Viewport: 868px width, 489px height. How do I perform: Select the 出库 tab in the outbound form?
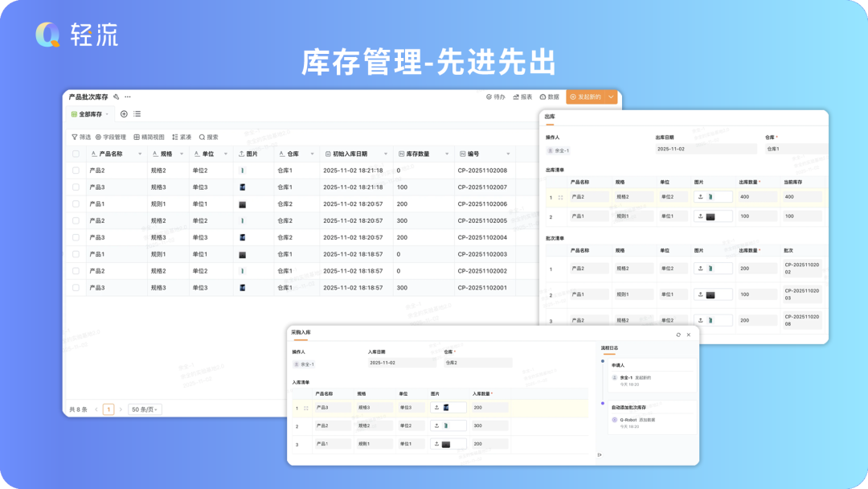click(x=550, y=117)
